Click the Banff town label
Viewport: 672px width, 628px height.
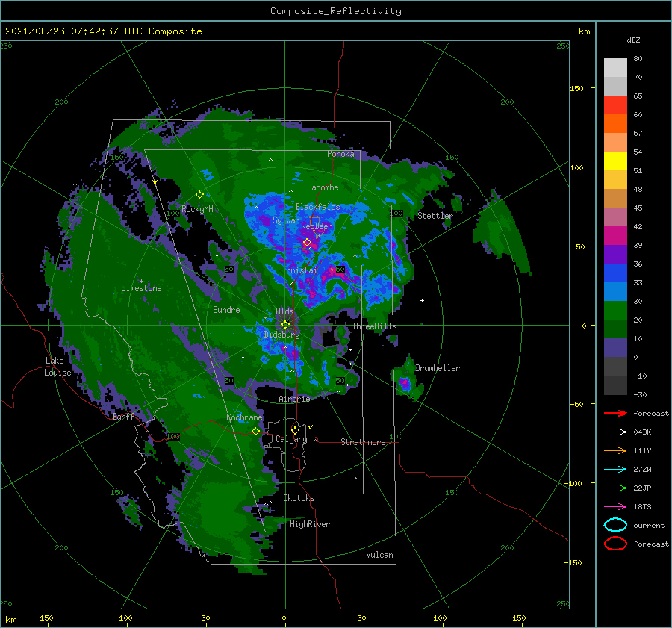click(123, 416)
